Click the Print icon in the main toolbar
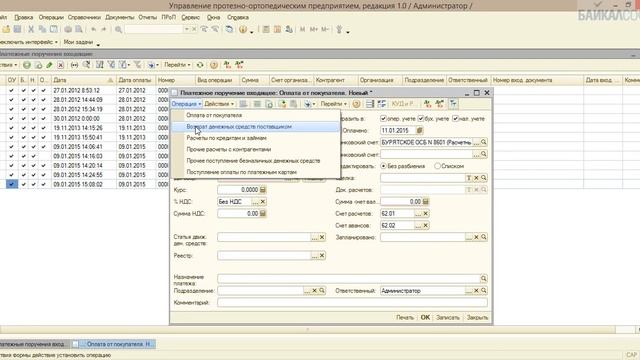 coord(68,29)
